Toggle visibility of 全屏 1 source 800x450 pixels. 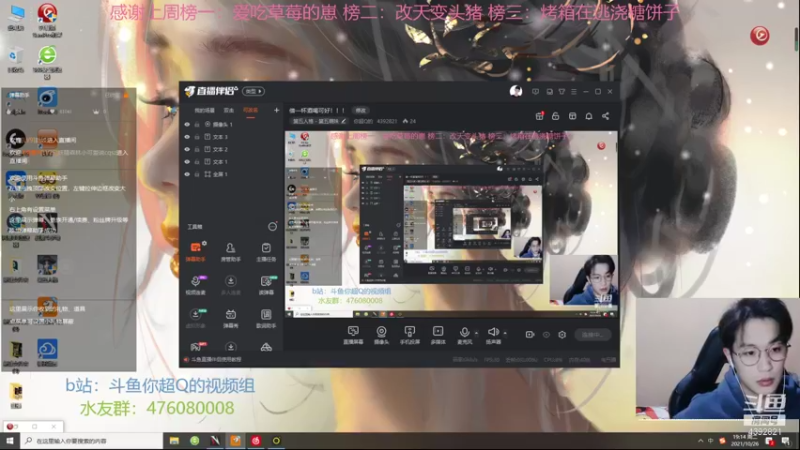pos(187,174)
